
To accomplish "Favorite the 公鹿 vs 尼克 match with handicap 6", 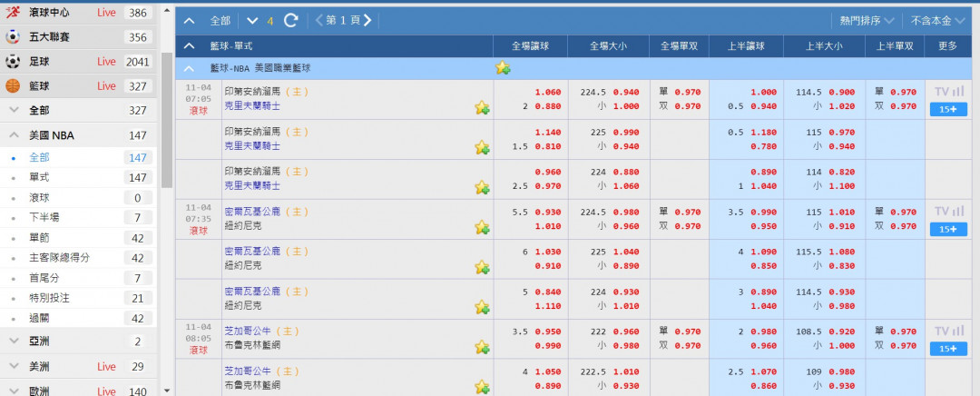I will (x=482, y=267).
